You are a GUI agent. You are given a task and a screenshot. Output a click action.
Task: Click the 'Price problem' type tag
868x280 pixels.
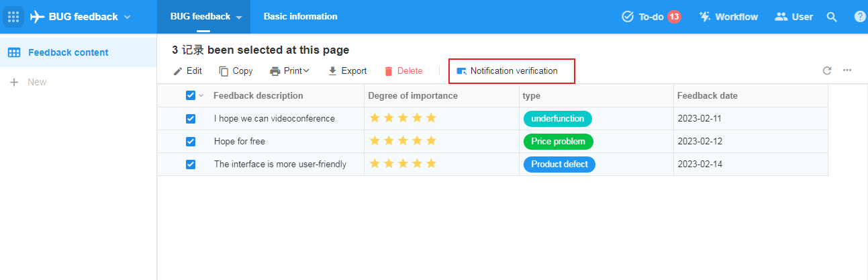click(x=558, y=142)
